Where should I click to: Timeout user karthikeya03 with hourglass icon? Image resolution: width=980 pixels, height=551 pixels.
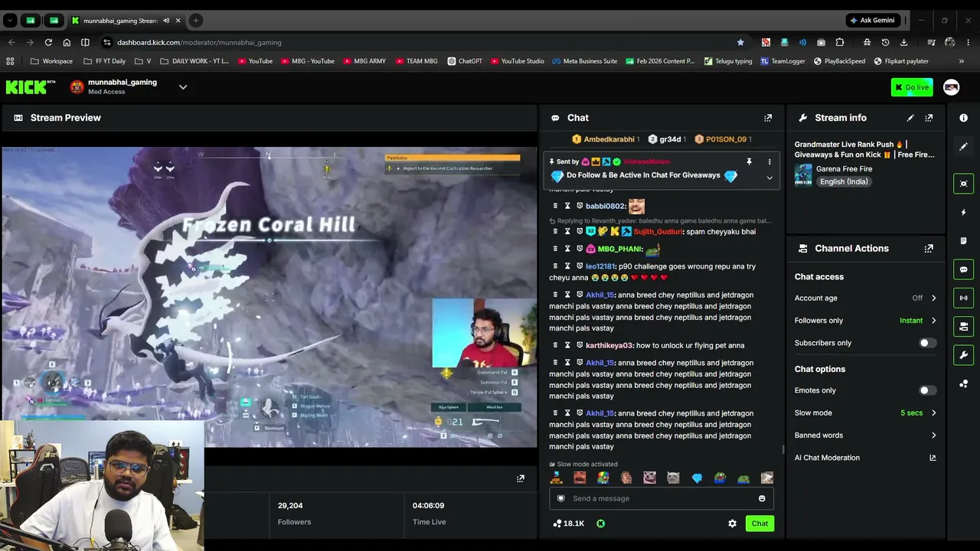567,345
